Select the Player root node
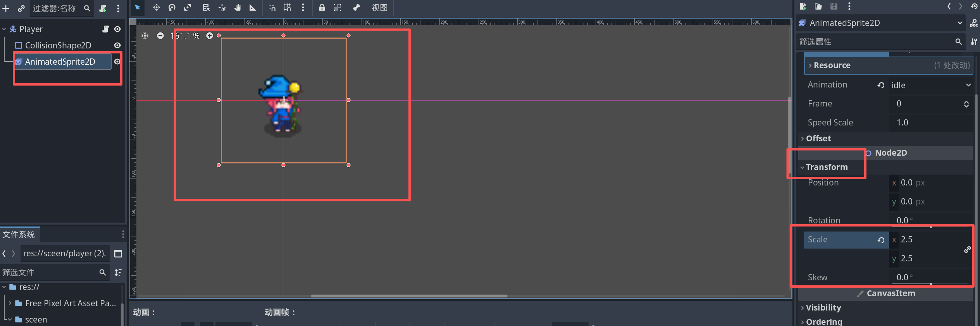This screenshot has height=326, width=980. (31, 29)
